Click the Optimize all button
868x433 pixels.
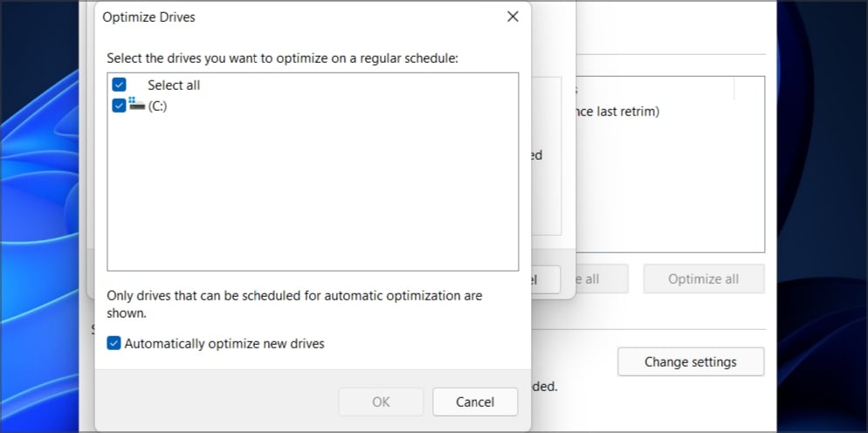[x=703, y=279]
